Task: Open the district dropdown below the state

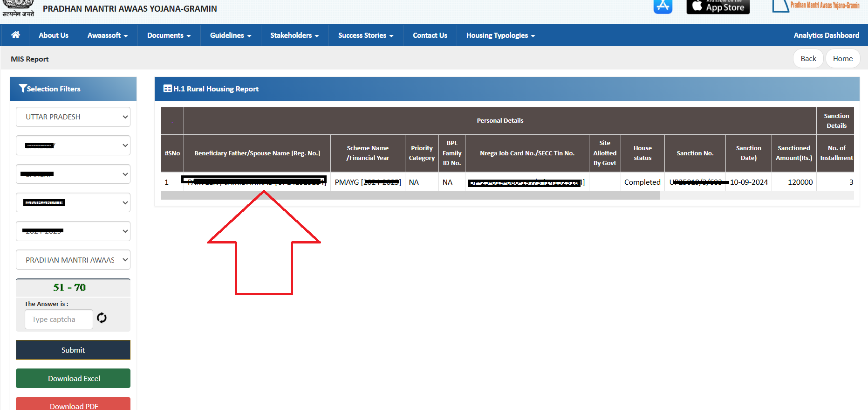Action: tap(73, 146)
